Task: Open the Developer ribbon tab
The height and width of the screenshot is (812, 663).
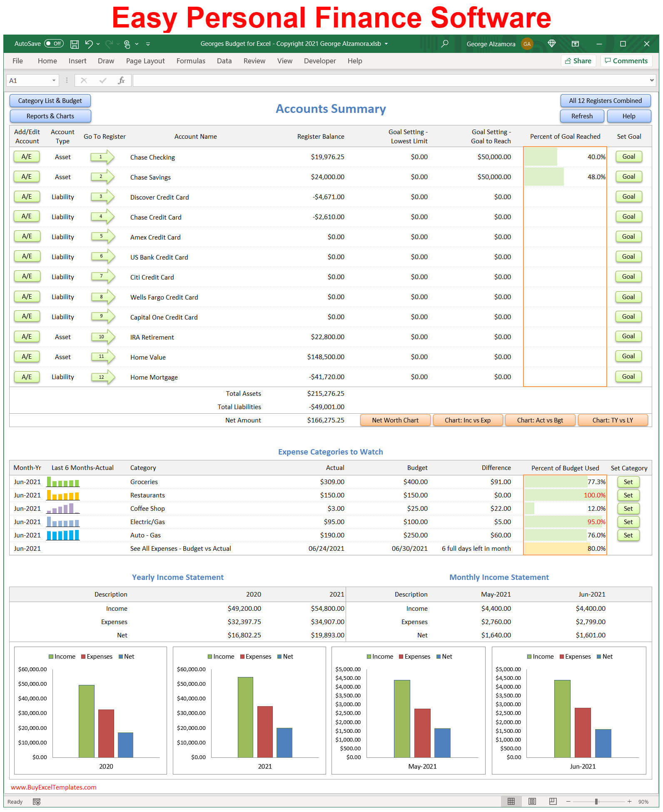Action: tap(319, 61)
